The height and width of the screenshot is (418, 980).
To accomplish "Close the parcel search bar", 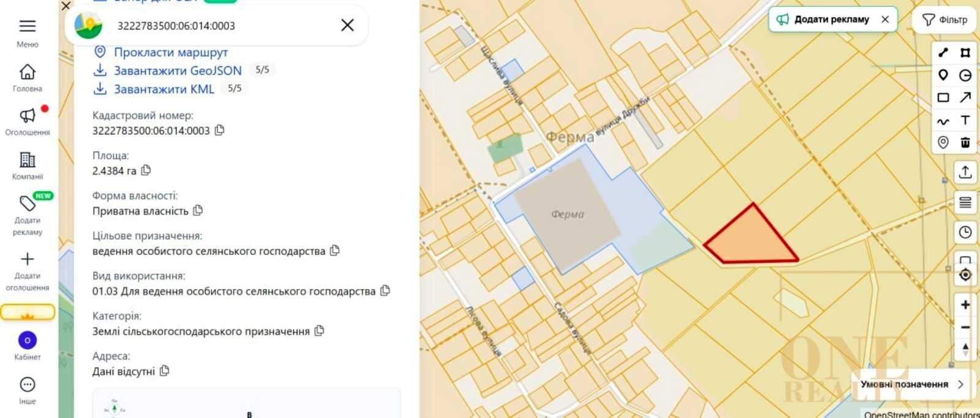I will pyautogui.click(x=347, y=25).
